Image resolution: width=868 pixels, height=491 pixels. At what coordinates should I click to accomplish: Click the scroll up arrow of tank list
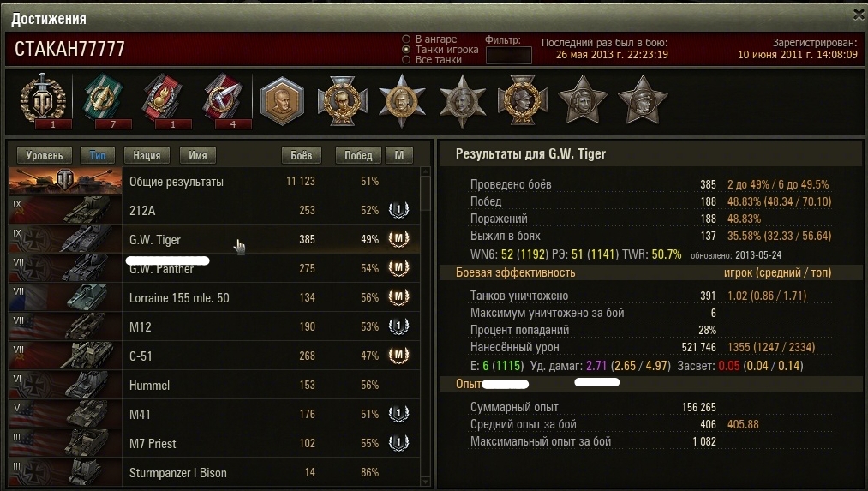(425, 171)
